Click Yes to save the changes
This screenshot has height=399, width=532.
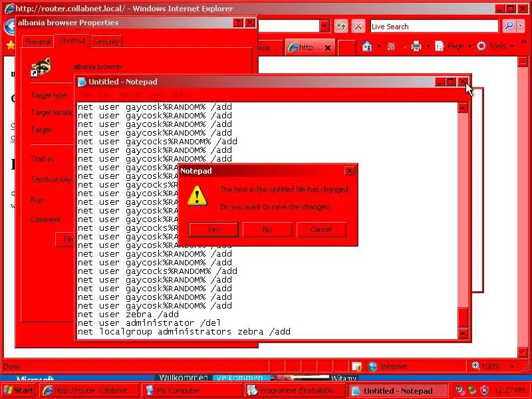click(213, 229)
